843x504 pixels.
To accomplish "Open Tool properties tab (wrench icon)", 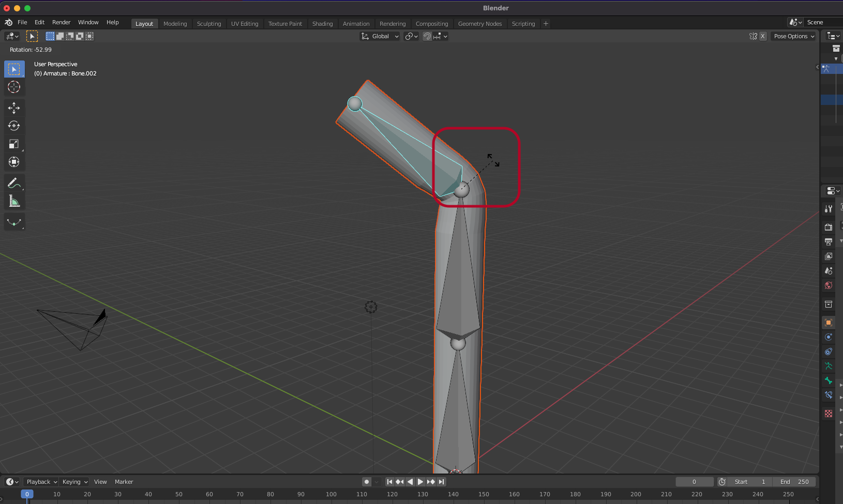I will (829, 209).
